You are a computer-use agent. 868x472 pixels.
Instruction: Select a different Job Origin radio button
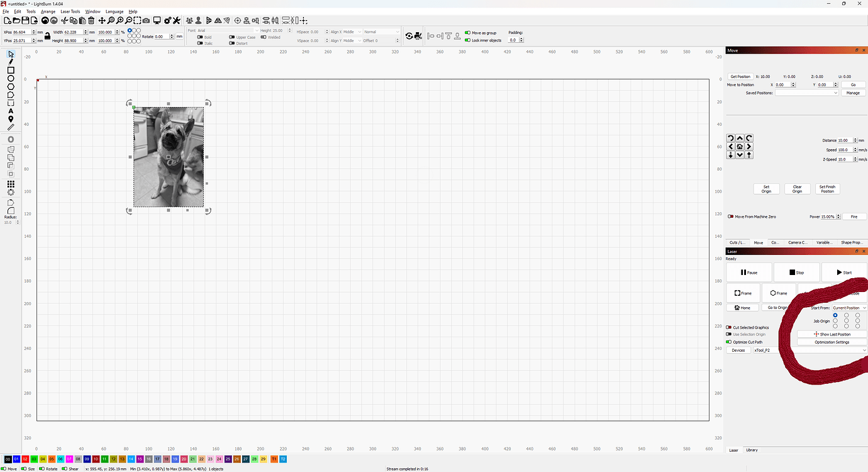coord(846,320)
